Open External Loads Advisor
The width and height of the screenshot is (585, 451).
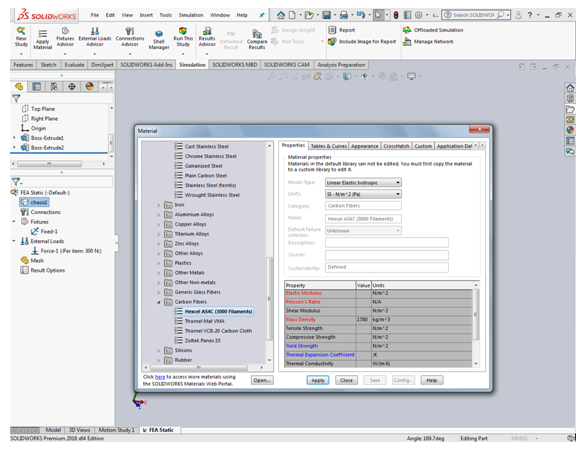[x=95, y=37]
